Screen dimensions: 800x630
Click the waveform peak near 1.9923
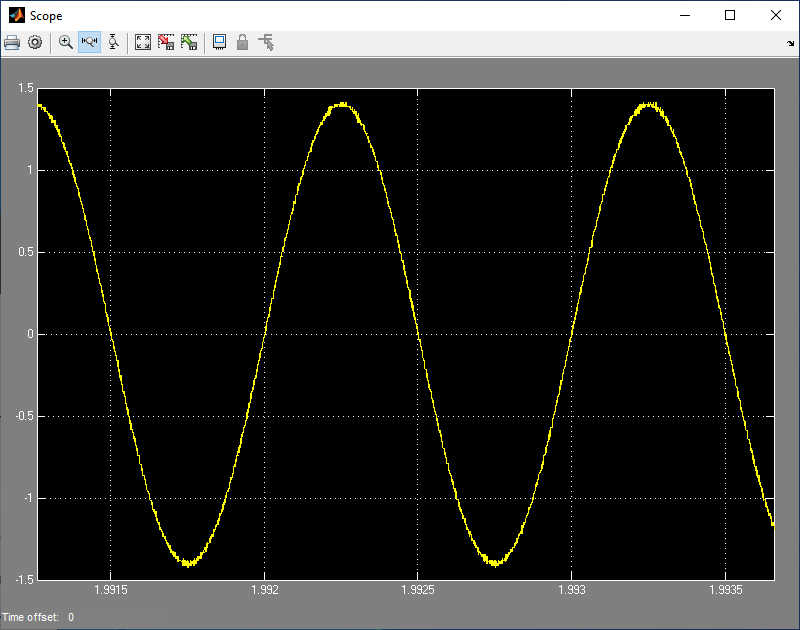[x=342, y=104]
